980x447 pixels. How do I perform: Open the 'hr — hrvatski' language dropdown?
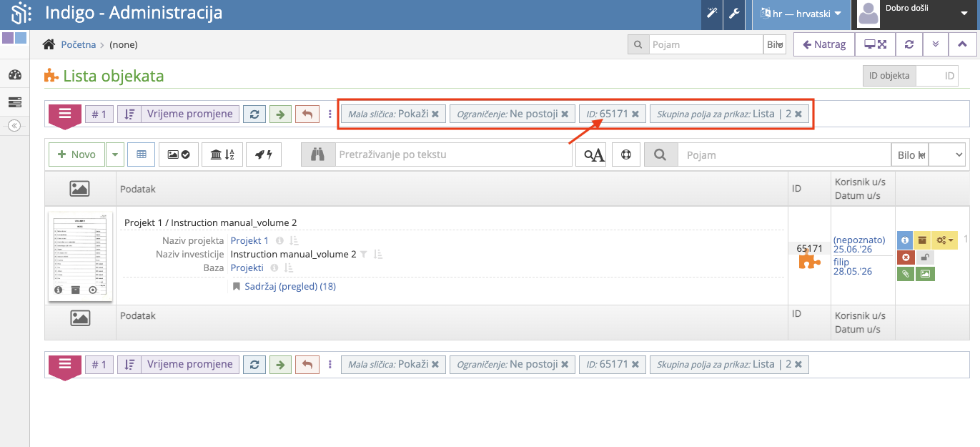coord(801,14)
